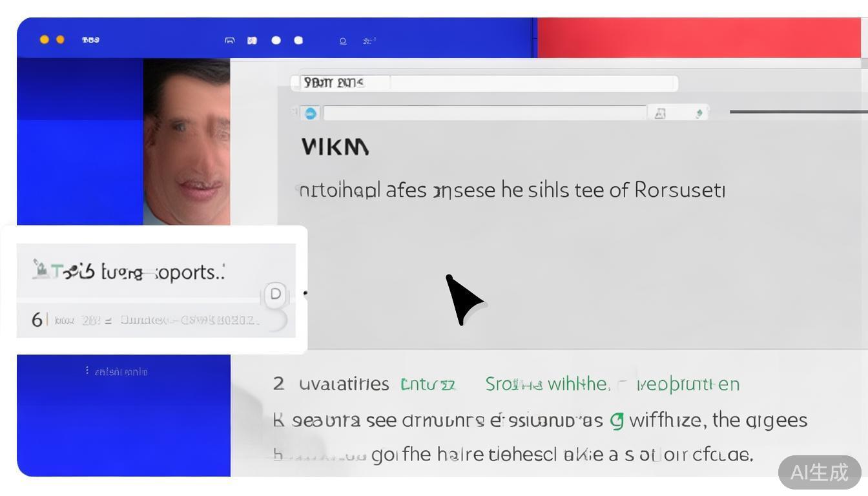Click the green 'Entuzz' link

point(428,385)
